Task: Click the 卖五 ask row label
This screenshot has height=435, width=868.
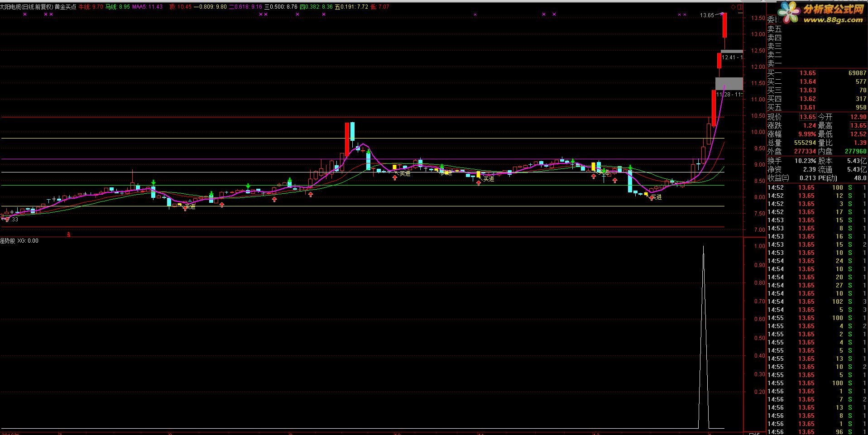Action: pos(774,29)
